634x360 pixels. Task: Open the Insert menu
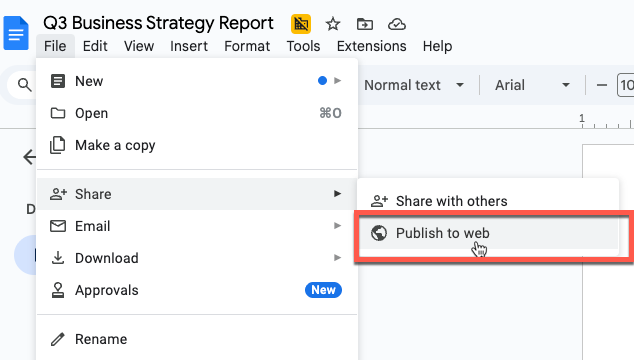[189, 46]
